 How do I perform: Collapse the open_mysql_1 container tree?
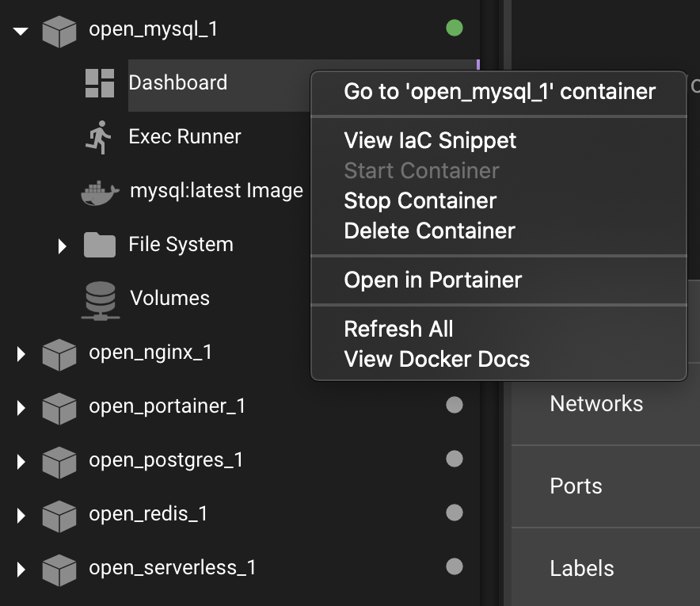20,32
